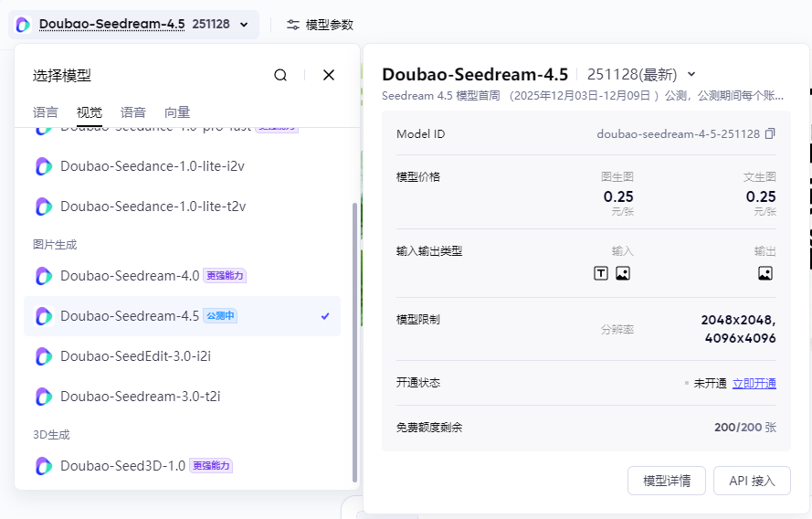Click the 模型详情 button
Viewport: 812px width, 519px height.
[667, 481]
